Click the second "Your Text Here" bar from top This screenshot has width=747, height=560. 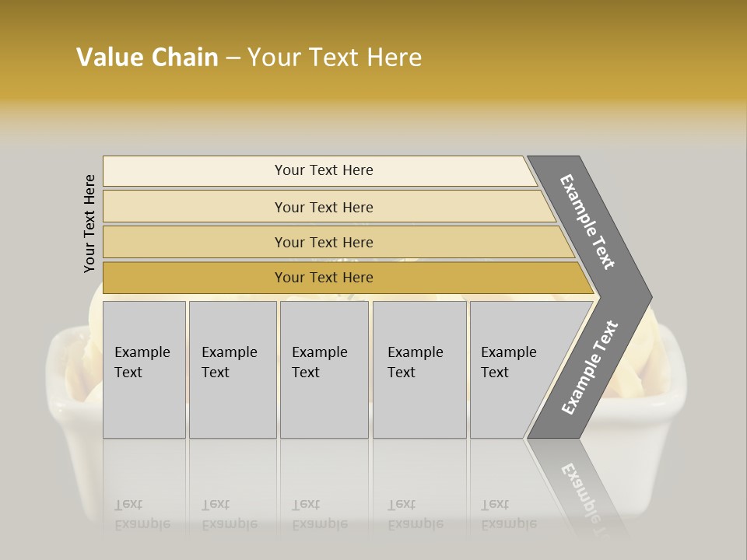(x=323, y=207)
